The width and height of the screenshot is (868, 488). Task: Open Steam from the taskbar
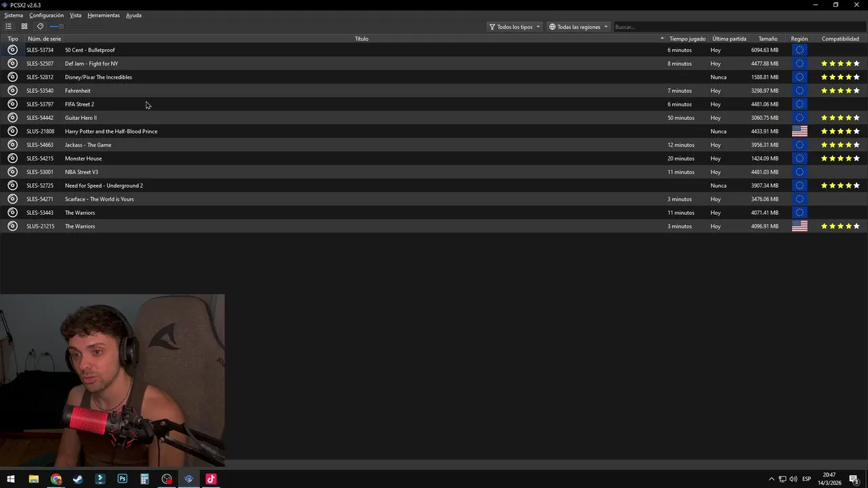[x=78, y=479]
